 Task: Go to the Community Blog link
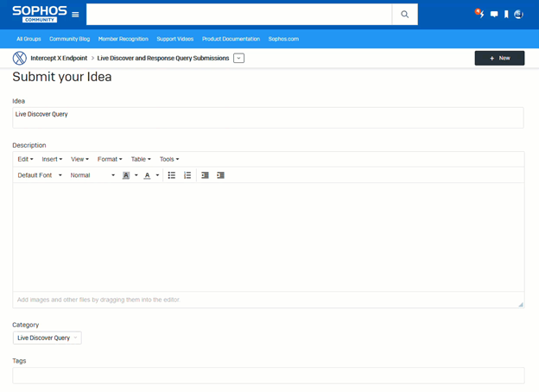[69, 39]
